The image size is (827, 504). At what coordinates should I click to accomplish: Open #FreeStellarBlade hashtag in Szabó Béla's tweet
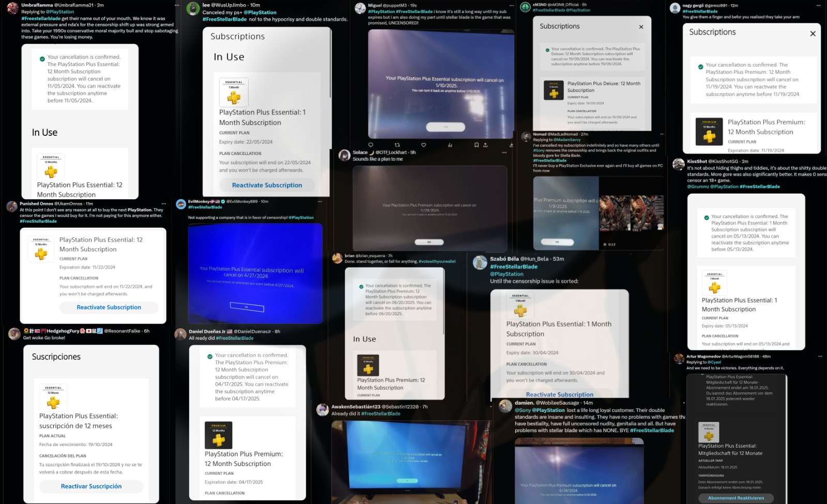[514, 266]
